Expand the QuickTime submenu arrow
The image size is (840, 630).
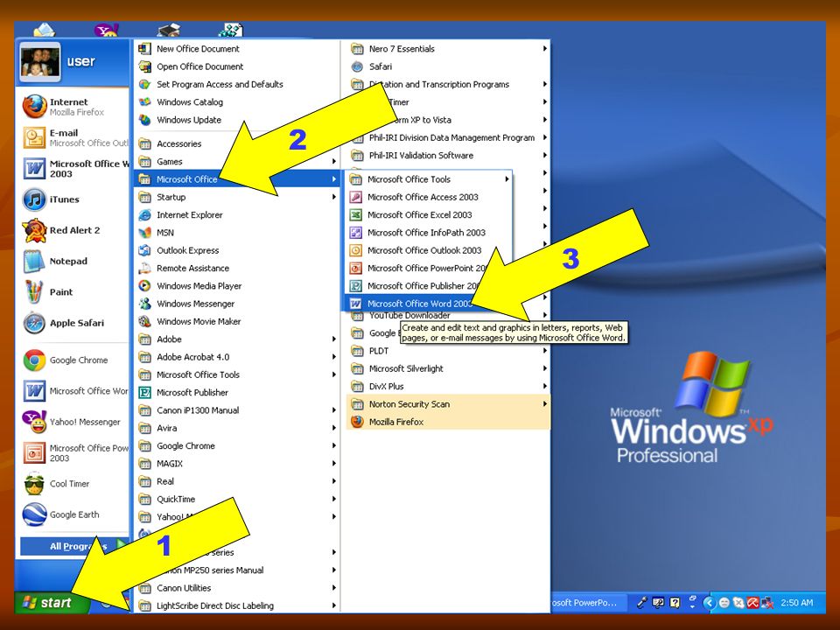tap(333, 499)
